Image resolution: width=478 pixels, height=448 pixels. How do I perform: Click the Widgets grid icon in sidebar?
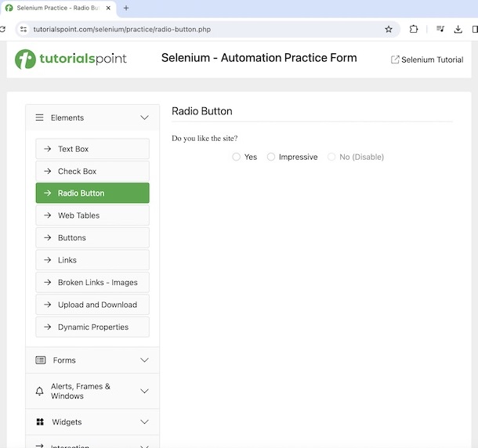point(40,422)
